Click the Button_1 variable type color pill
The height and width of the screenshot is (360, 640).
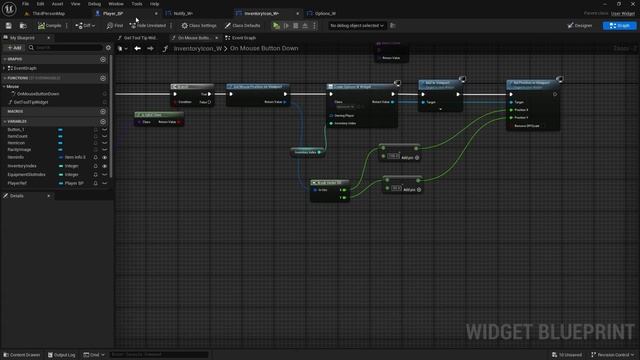(60, 130)
